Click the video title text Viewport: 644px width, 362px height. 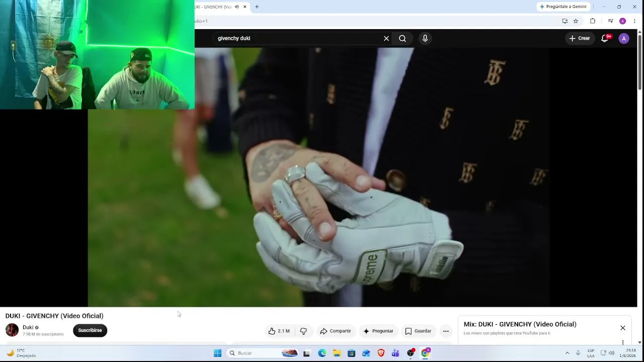(54, 316)
